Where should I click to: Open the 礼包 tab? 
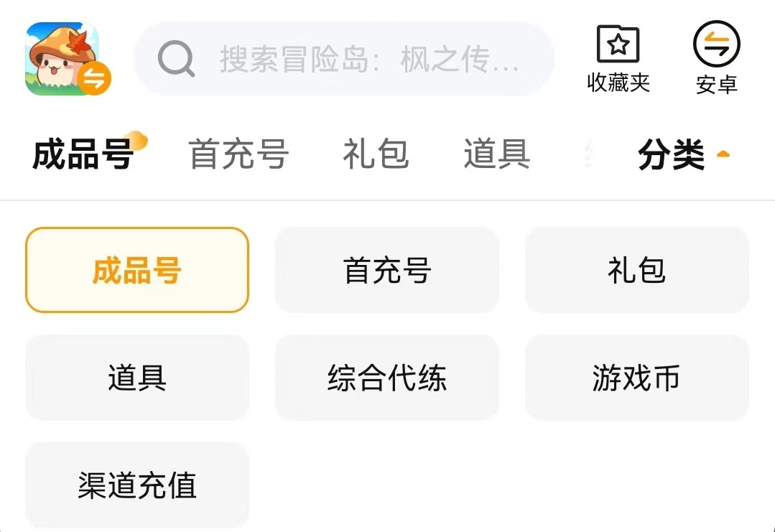[376, 154]
